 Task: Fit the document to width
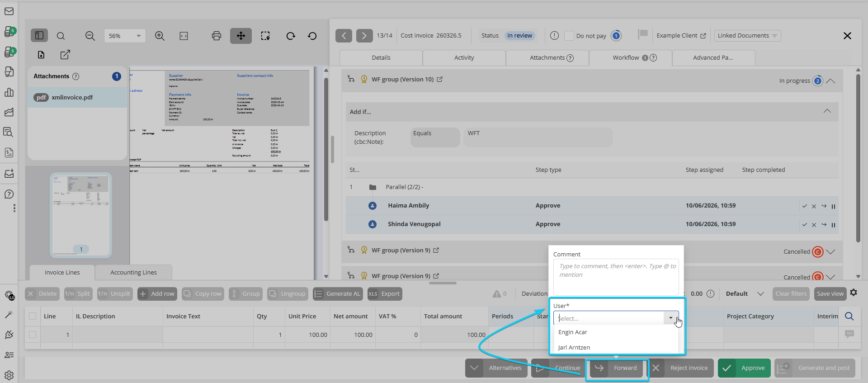(184, 36)
